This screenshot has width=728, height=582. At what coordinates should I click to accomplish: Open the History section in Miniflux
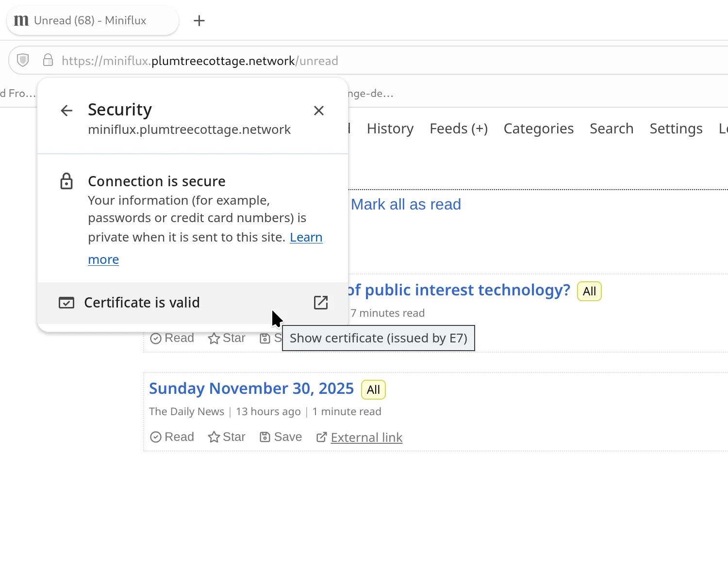tap(390, 129)
